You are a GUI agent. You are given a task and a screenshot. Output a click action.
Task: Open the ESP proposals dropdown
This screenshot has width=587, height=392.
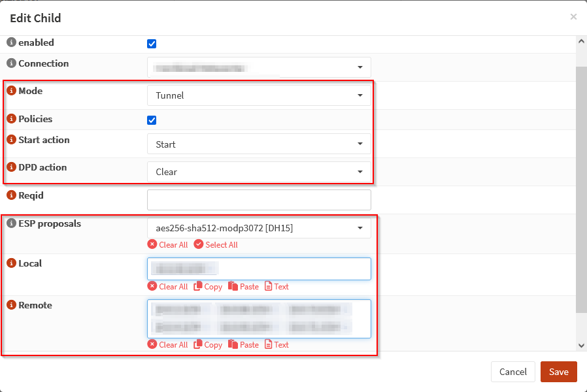click(259, 228)
